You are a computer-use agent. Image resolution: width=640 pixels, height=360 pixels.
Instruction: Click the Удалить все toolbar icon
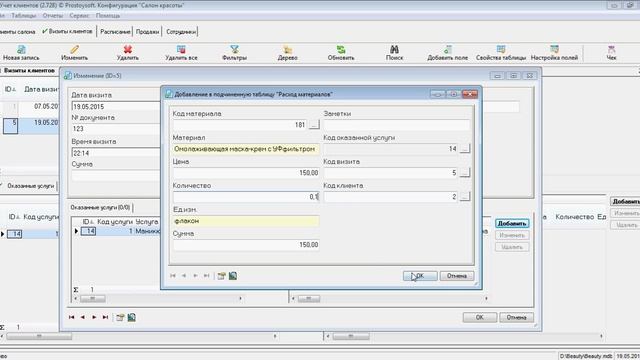coord(181,50)
